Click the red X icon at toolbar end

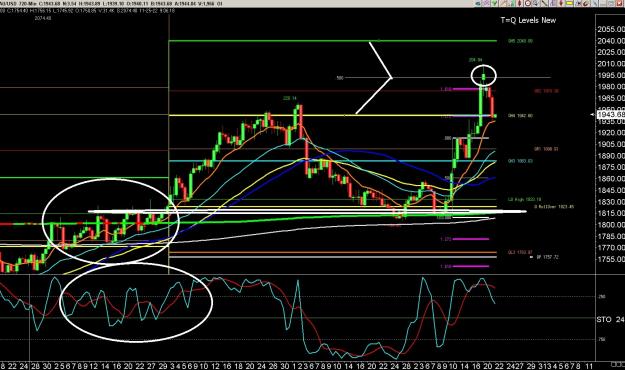(x=619, y=3)
